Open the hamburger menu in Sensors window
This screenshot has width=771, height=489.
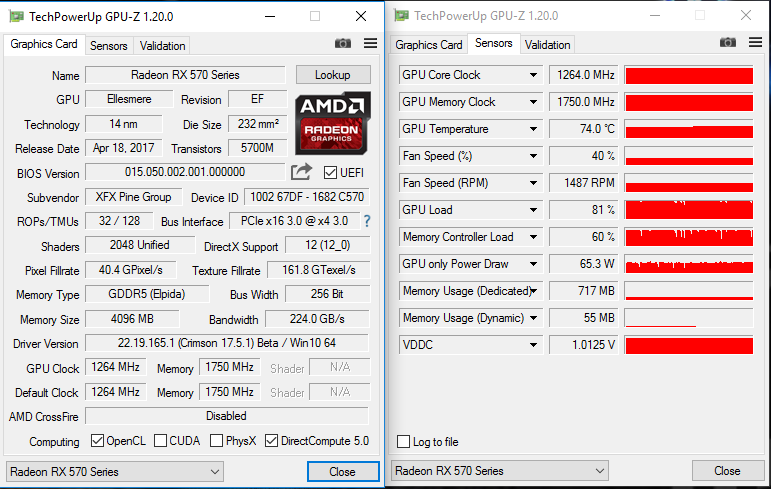pyautogui.click(x=755, y=42)
